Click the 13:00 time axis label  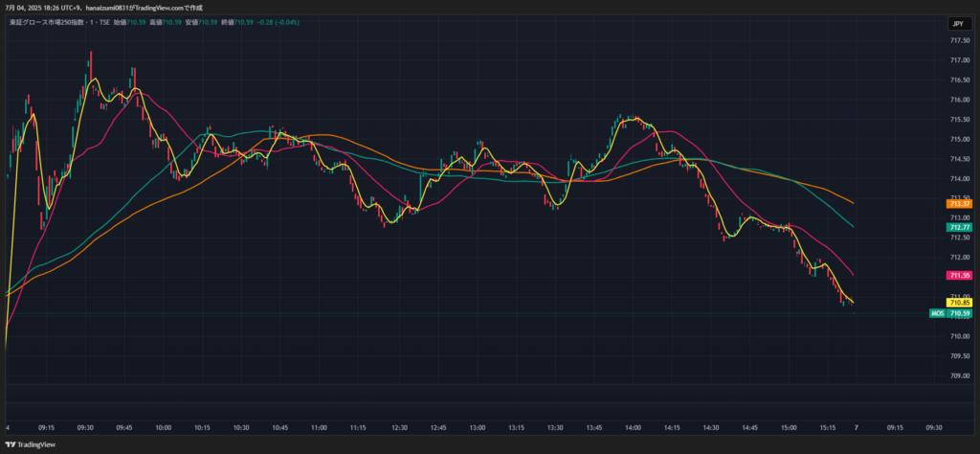tap(478, 428)
